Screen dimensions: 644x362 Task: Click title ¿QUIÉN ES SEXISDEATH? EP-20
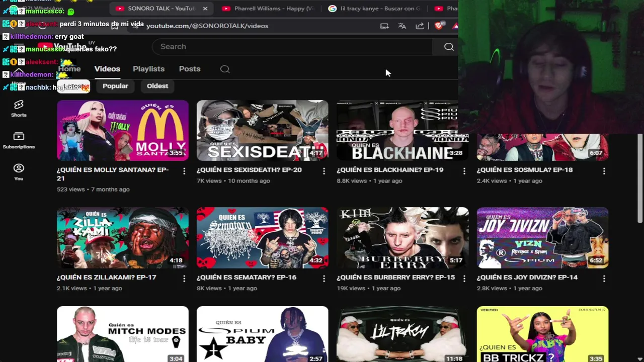(249, 170)
